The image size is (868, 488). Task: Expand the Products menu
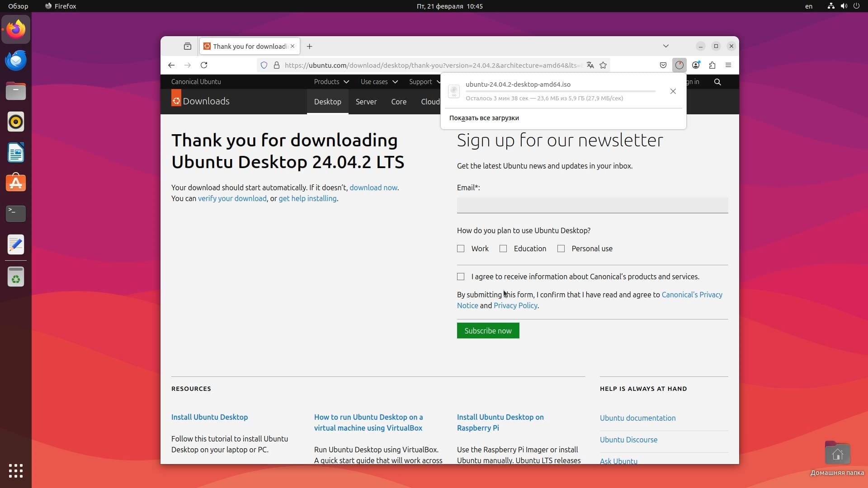(331, 82)
